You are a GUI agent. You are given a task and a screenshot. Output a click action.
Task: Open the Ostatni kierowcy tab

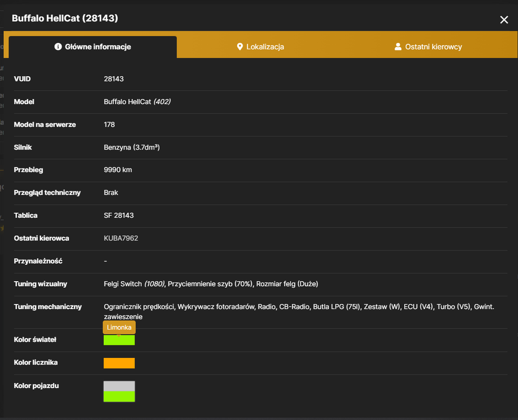point(428,47)
